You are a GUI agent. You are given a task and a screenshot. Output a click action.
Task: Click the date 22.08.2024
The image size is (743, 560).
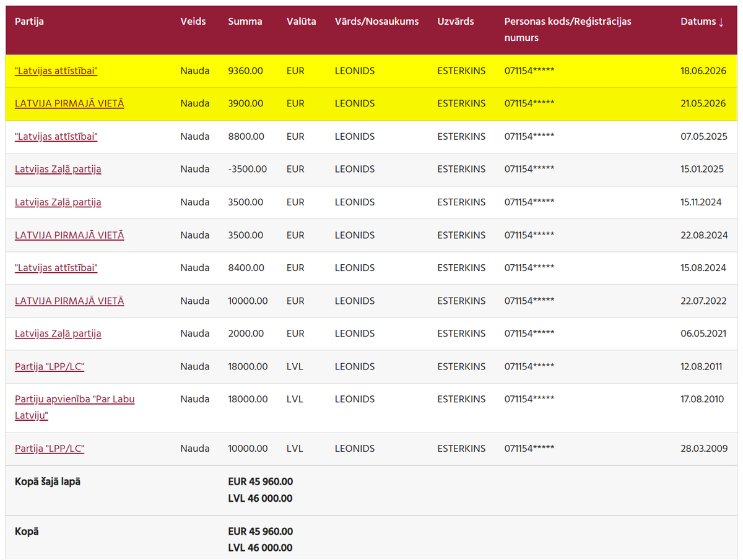point(704,235)
